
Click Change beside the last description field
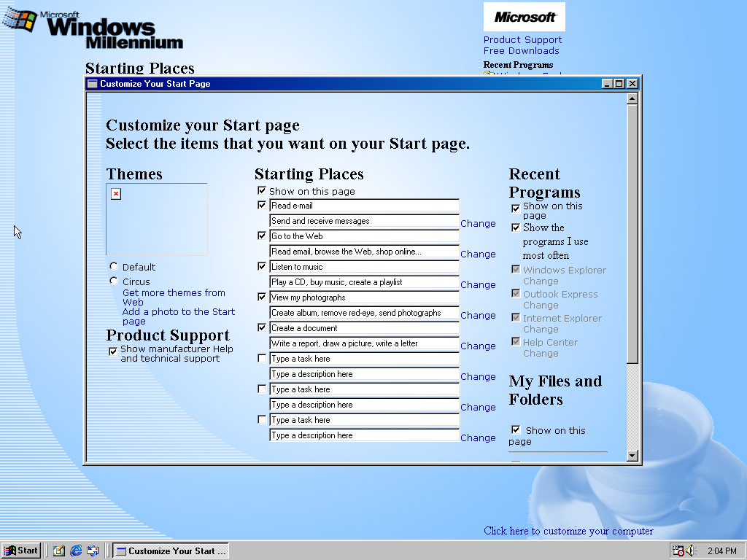[x=478, y=437]
